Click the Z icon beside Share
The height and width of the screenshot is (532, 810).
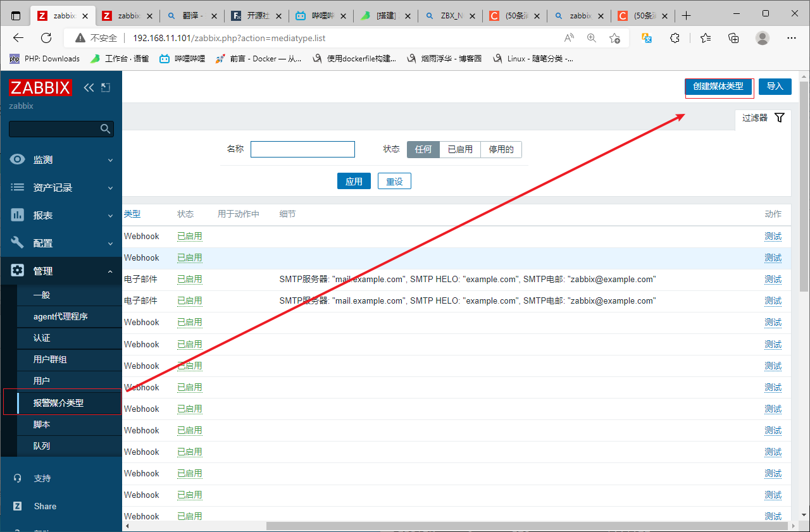(x=18, y=506)
